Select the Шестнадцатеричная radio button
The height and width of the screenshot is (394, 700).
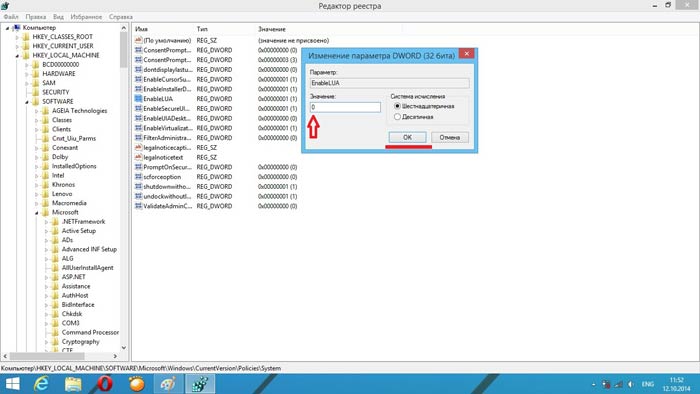coord(397,106)
